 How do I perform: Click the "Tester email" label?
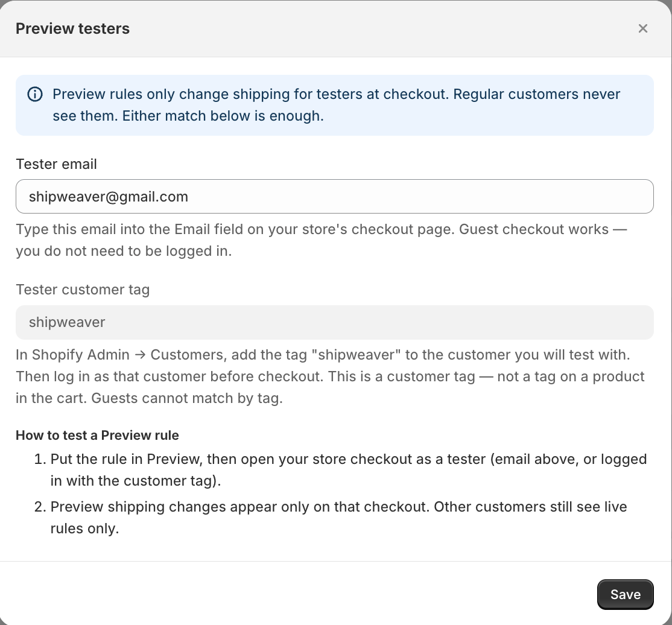click(x=56, y=163)
